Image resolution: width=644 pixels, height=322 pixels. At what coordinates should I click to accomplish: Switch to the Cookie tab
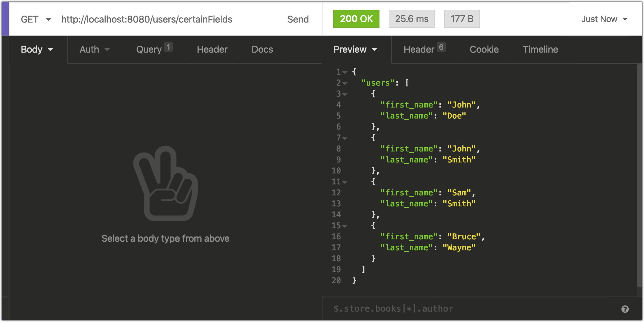click(484, 49)
